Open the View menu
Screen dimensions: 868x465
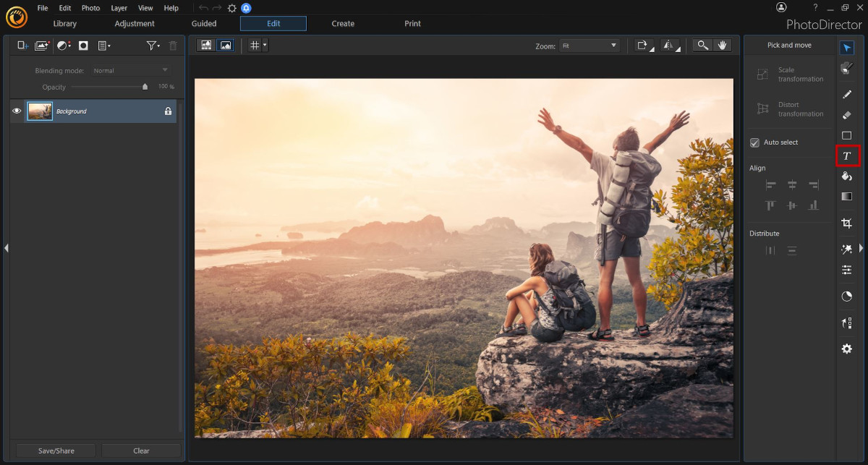tap(145, 8)
